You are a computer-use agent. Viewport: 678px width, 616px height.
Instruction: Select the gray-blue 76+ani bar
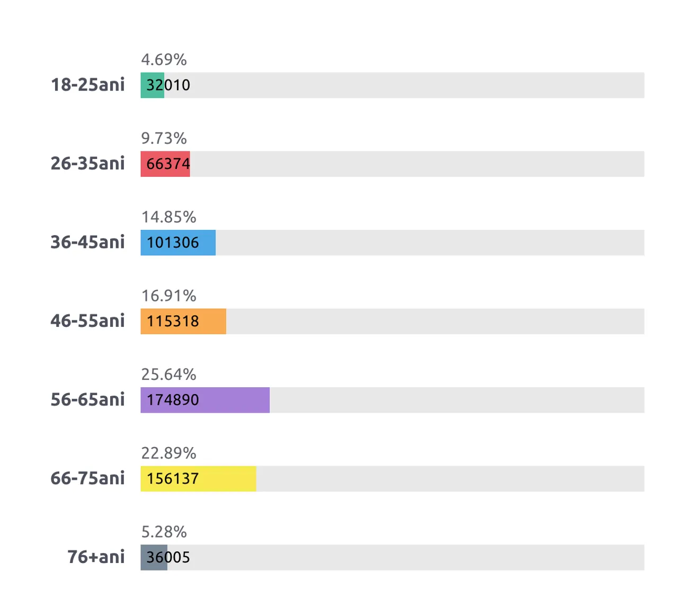pos(154,557)
